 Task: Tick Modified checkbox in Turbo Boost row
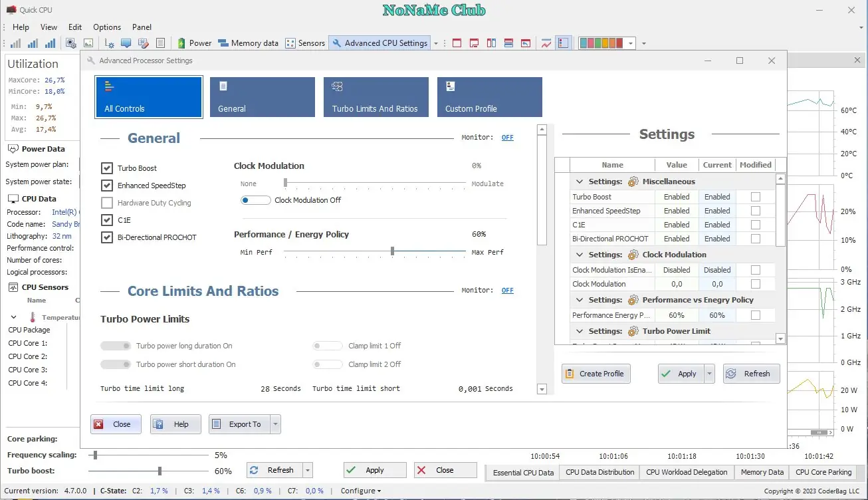(755, 197)
